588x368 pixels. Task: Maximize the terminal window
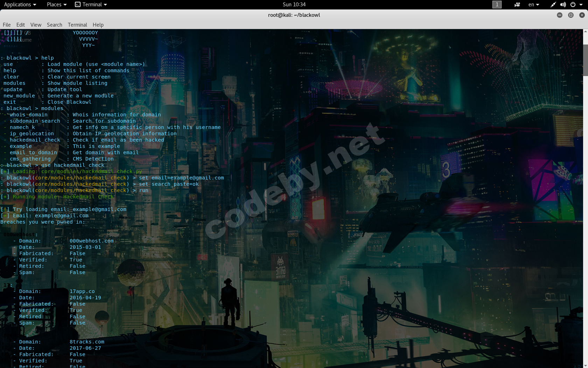[x=571, y=15]
